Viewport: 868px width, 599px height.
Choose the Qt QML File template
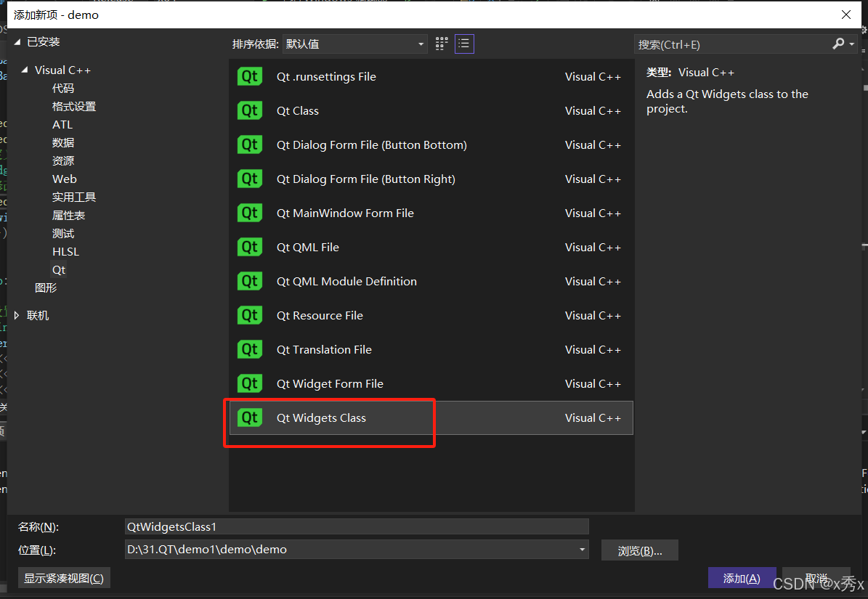point(431,248)
